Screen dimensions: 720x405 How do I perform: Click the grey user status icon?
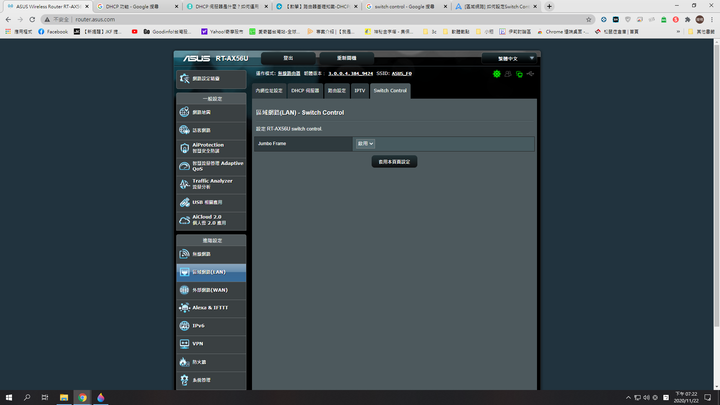[x=508, y=74]
